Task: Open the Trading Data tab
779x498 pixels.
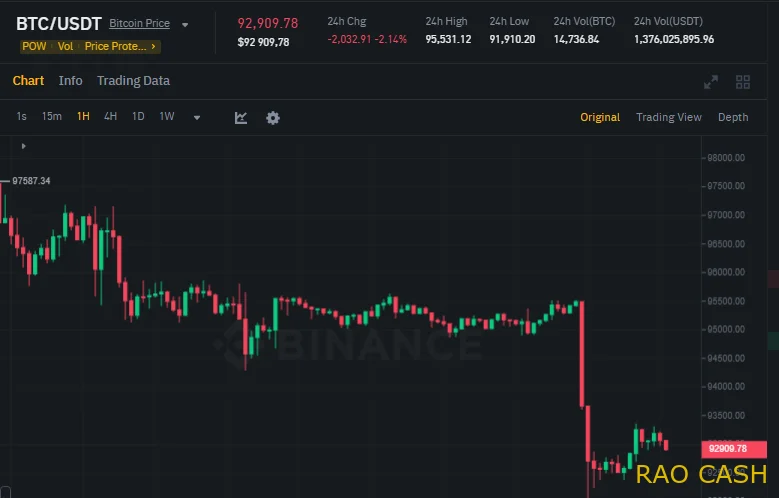Action: 133,80
